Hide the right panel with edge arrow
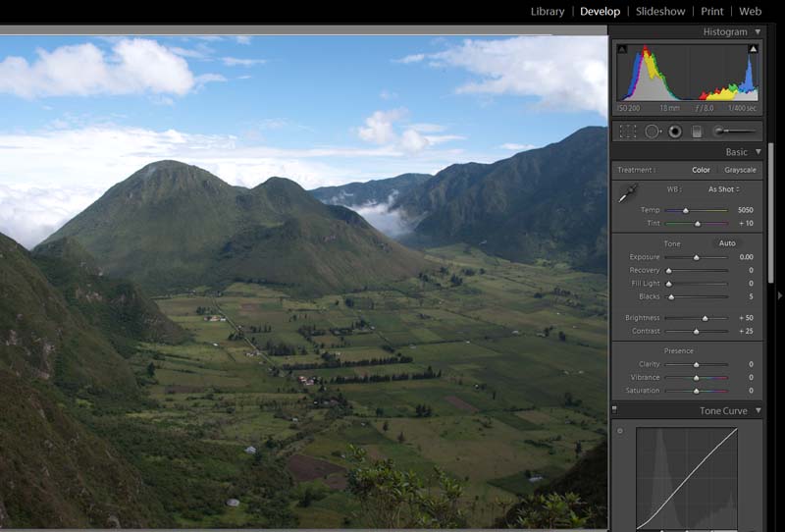Image resolution: width=785 pixels, height=532 pixels. (780, 295)
